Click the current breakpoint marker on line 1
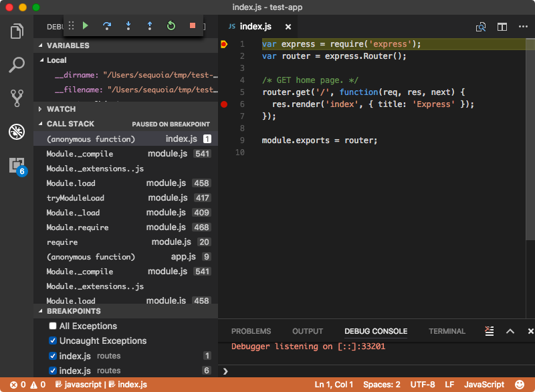Image resolution: width=535 pixels, height=392 pixels. pyautogui.click(x=224, y=44)
